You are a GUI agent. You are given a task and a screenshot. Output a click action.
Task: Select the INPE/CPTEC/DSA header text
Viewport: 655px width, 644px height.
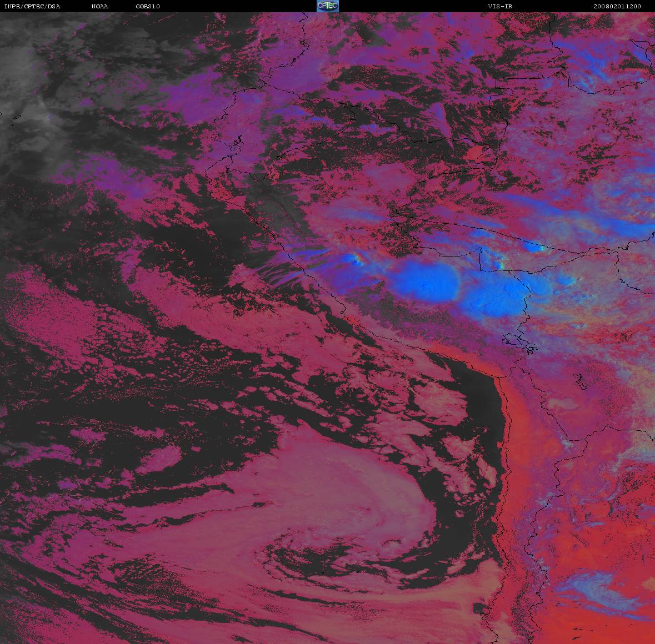point(32,6)
